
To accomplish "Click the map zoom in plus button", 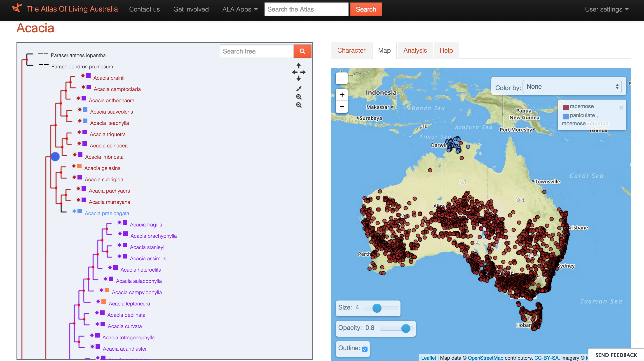I will [x=342, y=95].
